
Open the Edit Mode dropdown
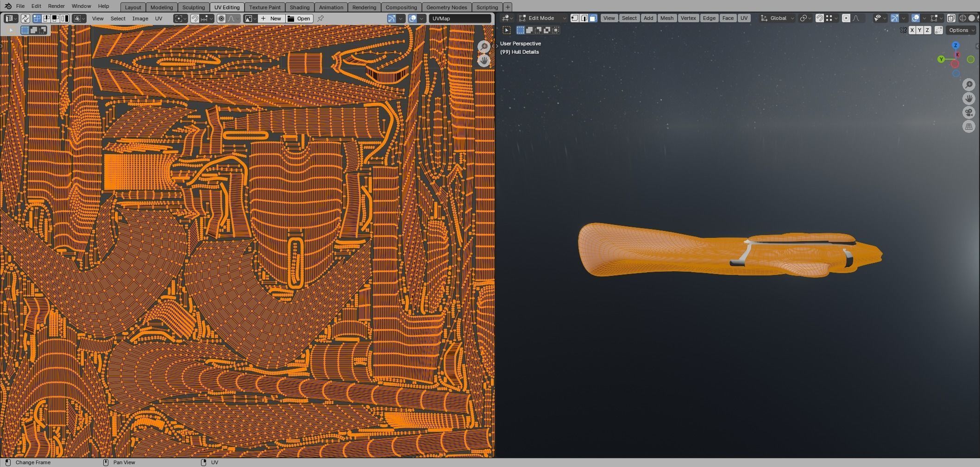point(542,18)
